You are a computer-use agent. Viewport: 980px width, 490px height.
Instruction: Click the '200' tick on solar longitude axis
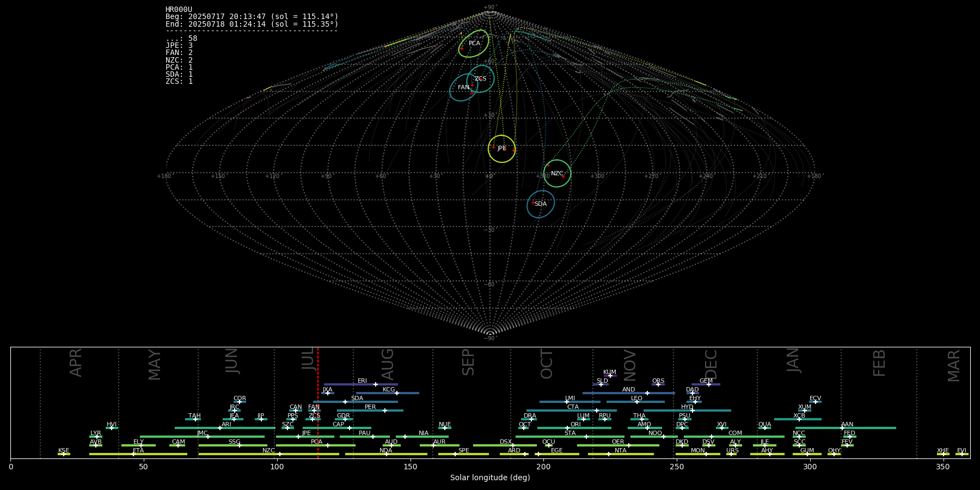[x=543, y=467]
